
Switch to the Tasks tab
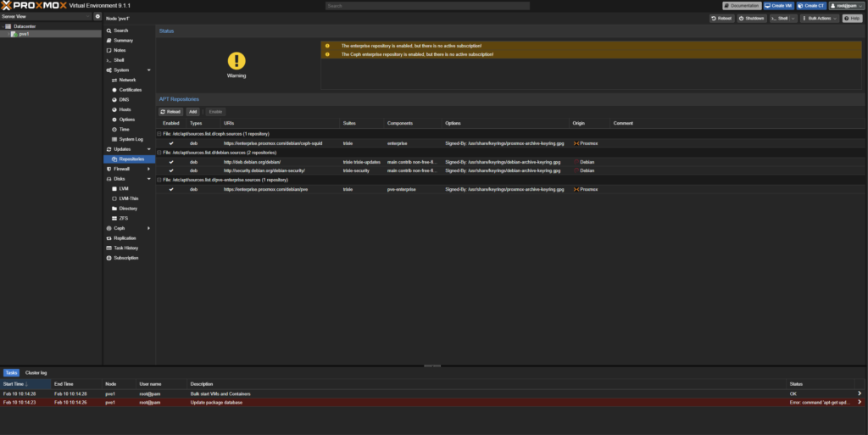12,372
